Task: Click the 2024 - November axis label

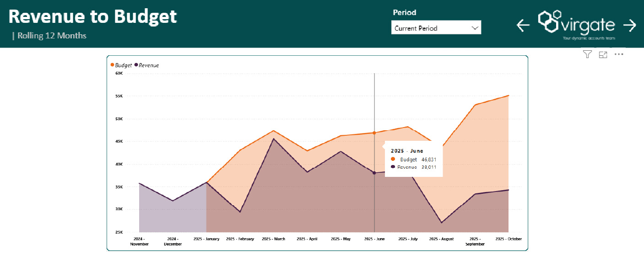Action: (x=139, y=241)
